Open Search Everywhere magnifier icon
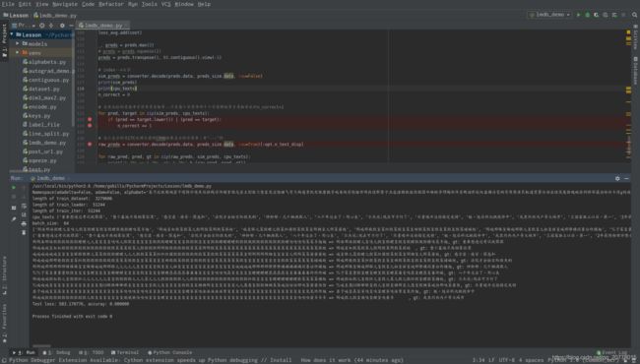The width and height of the screenshot is (640, 364). pos(635,15)
